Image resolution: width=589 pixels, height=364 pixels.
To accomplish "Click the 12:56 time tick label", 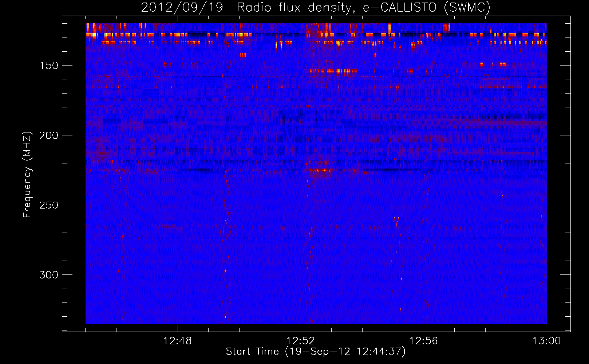I will click(424, 341).
